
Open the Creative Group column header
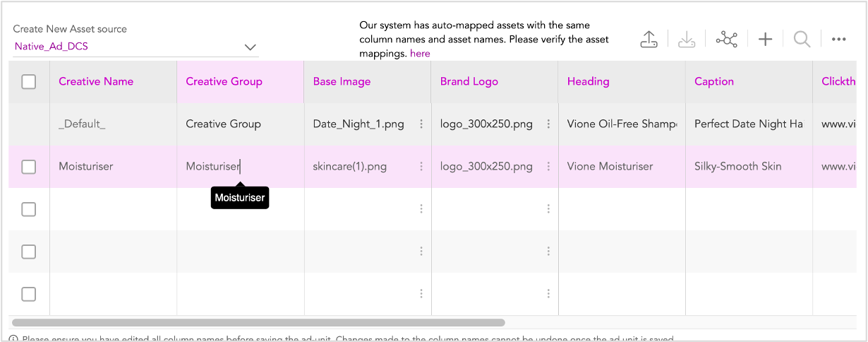coord(224,81)
